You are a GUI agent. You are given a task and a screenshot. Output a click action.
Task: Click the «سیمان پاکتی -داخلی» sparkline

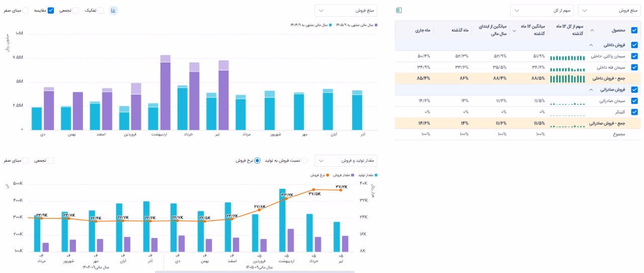pos(568,57)
